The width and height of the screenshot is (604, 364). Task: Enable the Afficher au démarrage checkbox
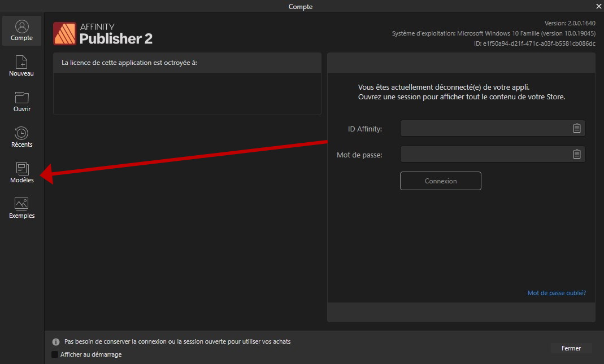point(55,354)
